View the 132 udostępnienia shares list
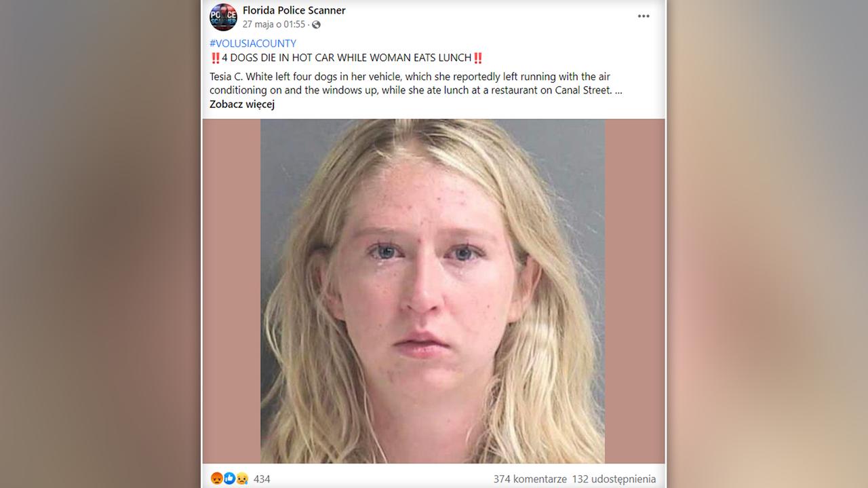 coord(614,479)
